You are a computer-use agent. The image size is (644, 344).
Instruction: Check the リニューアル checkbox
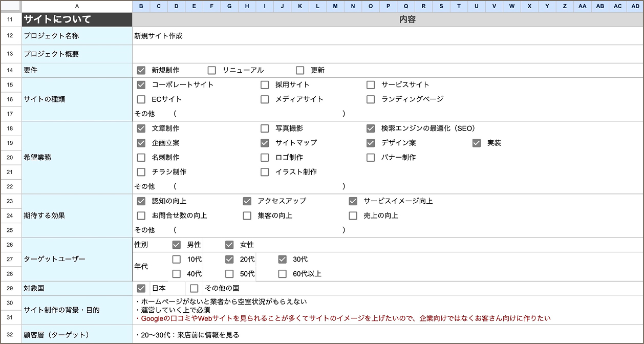coord(212,70)
